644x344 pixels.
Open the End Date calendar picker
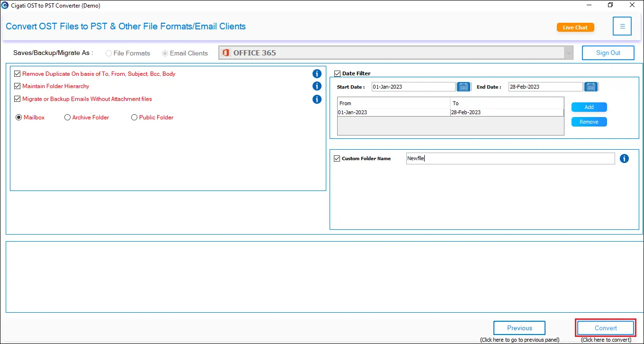591,87
